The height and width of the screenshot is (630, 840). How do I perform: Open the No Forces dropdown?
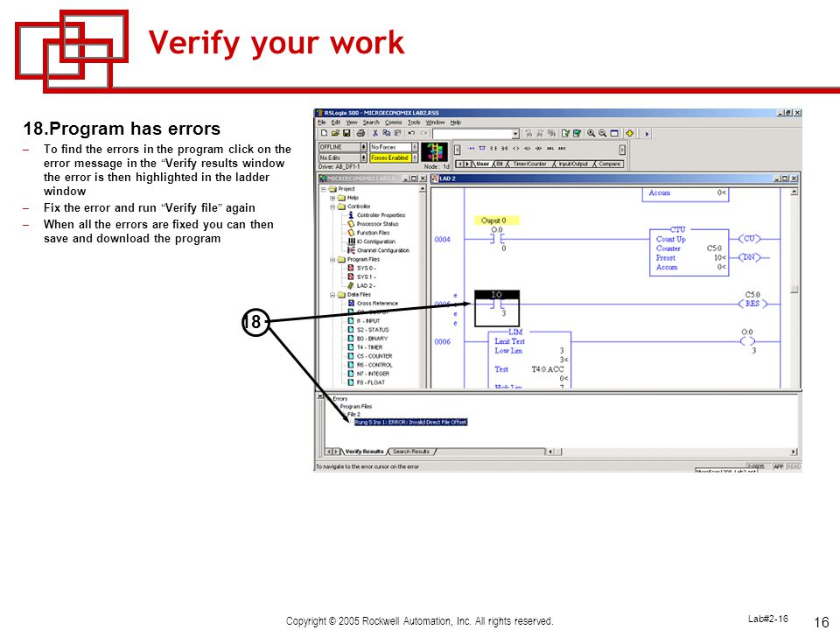(415, 147)
